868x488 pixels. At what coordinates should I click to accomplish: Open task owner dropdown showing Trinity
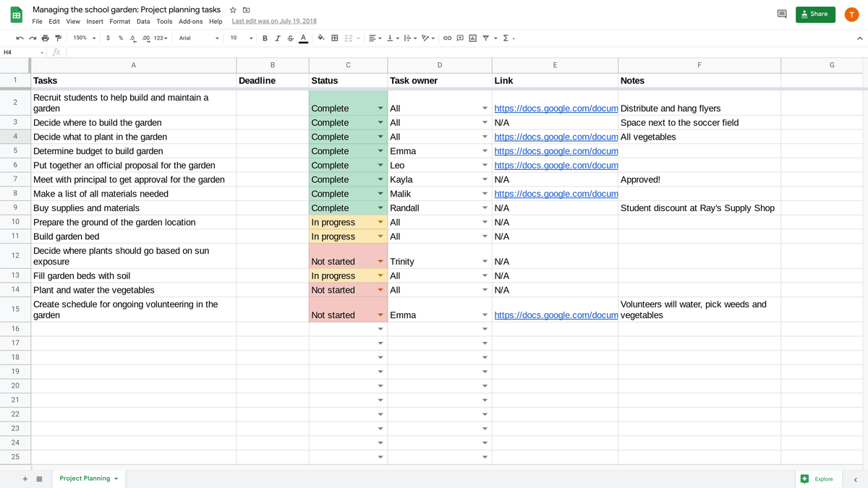485,262
